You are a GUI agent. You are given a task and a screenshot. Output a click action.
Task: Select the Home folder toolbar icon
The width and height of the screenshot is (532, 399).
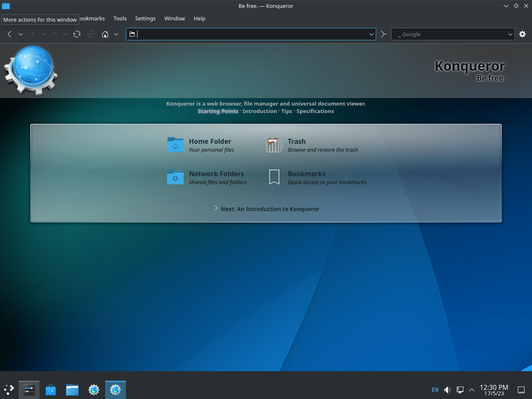[x=105, y=34]
